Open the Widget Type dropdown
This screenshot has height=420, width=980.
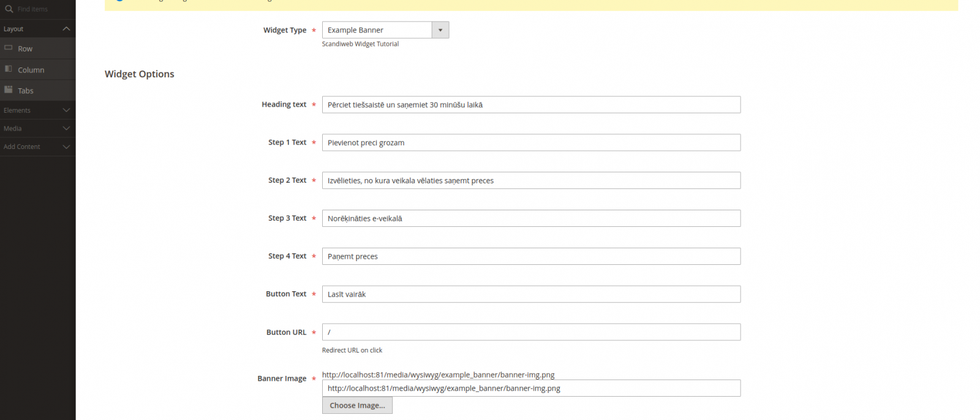(x=440, y=30)
